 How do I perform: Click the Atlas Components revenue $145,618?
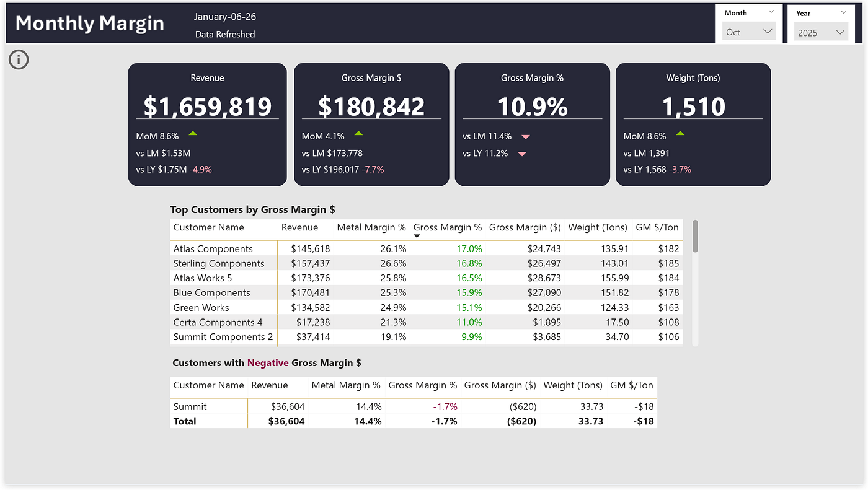point(311,249)
